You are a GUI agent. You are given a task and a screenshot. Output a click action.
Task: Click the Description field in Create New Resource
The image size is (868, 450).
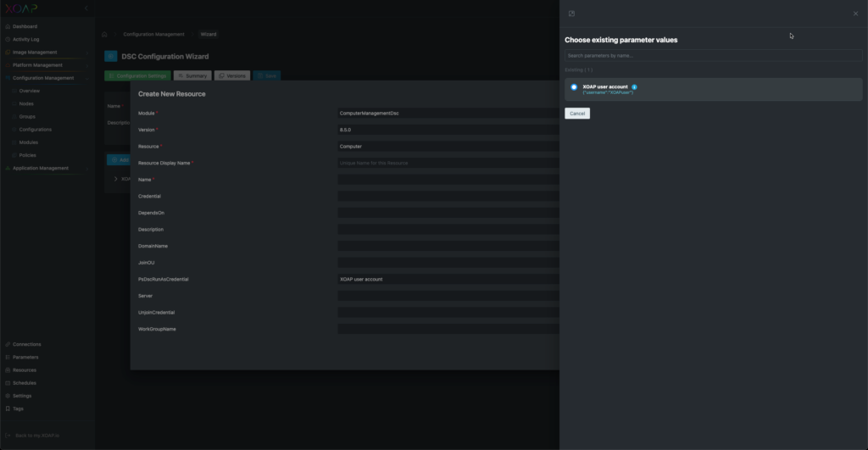[x=448, y=229]
